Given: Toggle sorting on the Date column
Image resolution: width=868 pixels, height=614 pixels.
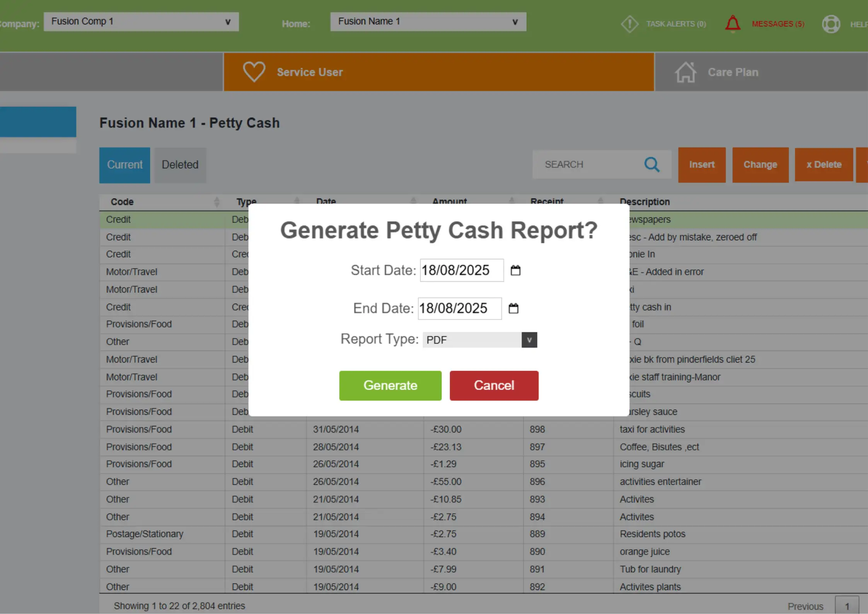Looking at the screenshot, I should click(x=414, y=201).
